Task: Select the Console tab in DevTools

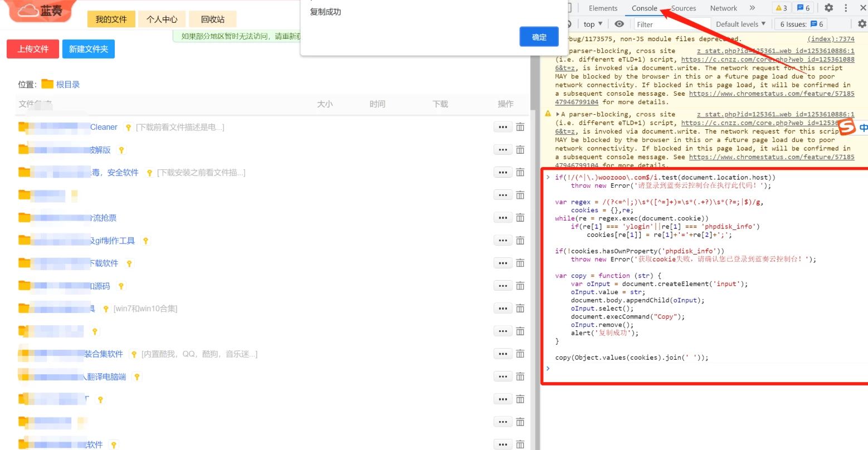Action: [x=645, y=8]
